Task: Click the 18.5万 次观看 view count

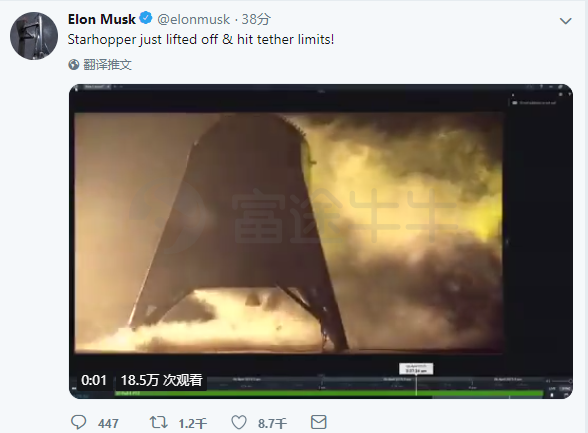Action: point(162,380)
